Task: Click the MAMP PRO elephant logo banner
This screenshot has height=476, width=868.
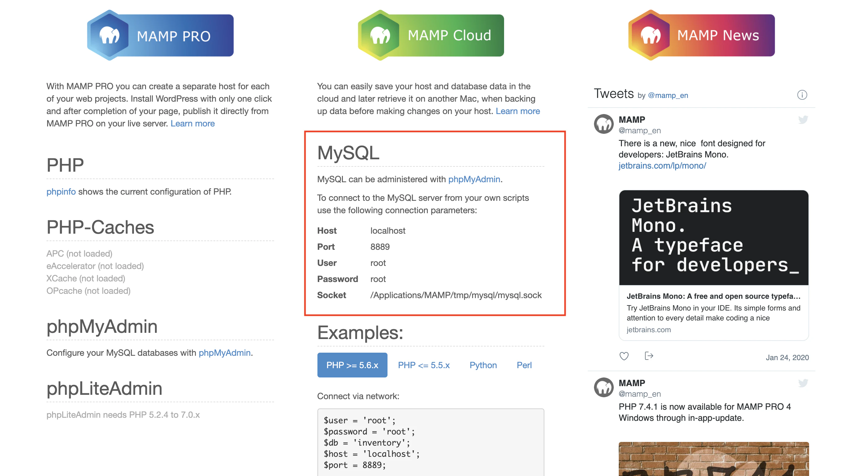Action: click(160, 35)
